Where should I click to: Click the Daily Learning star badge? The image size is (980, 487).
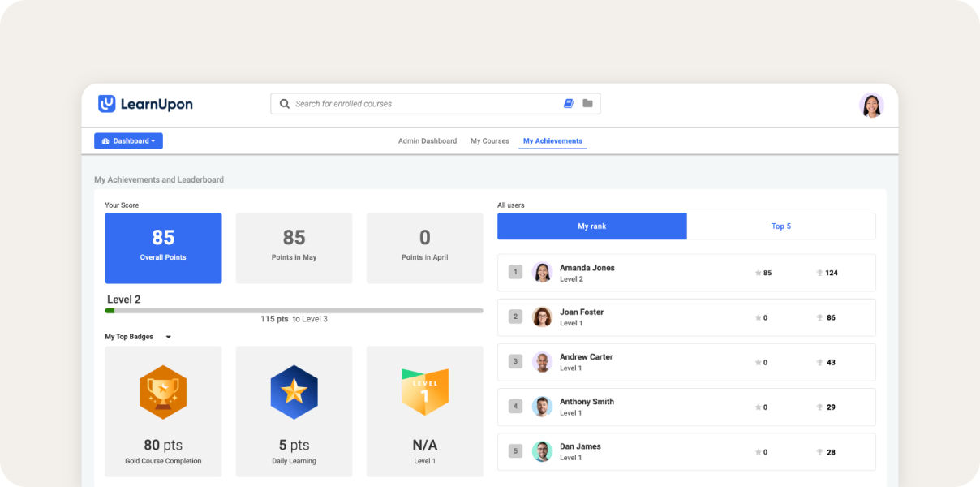(x=294, y=392)
